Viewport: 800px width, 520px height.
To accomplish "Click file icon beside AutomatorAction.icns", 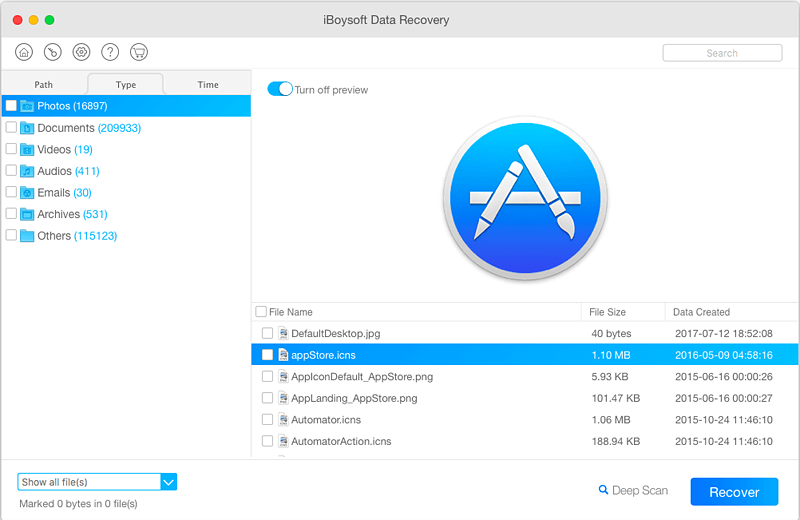I will (x=283, y=441).
